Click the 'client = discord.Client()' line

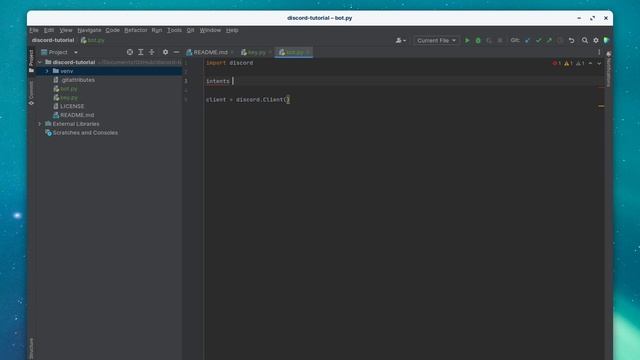pyautogui.click(x=248, y=100)
